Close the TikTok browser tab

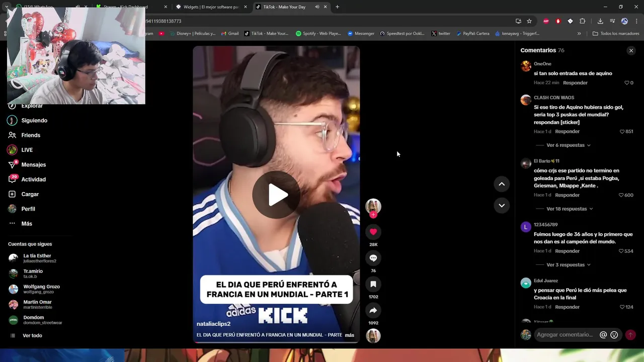click(326, 7)
